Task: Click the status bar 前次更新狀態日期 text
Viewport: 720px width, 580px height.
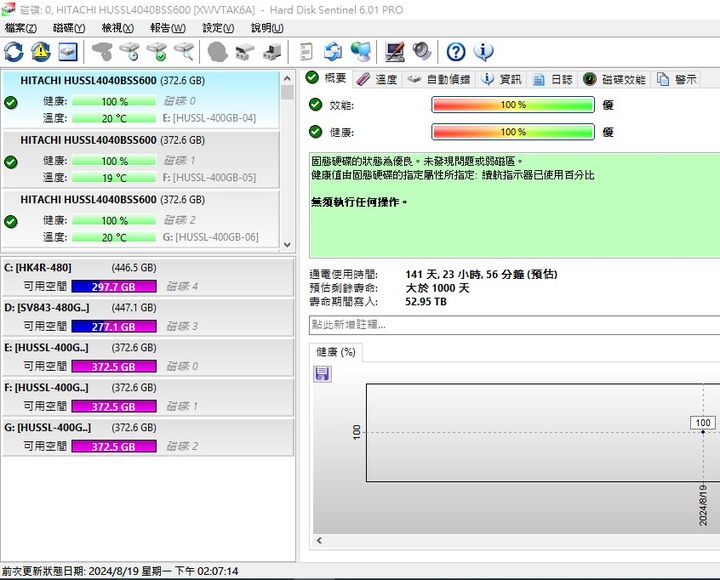Action: pos(120,571)
